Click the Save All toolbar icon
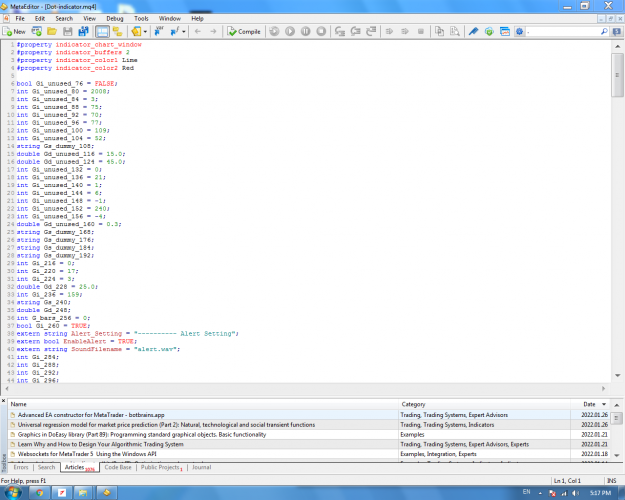The height and width of the screenshot is (500, 625). (x=83, y=31)
